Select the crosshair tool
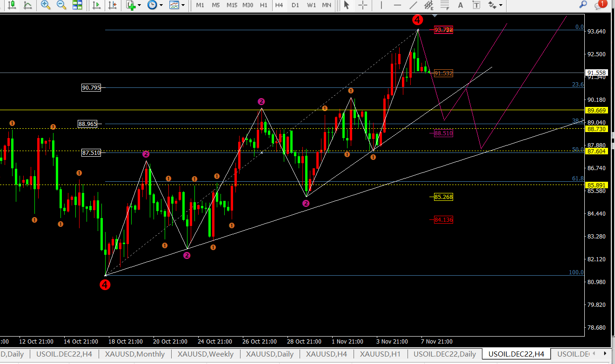Screen dimensions: 615x364 point(363,5)
